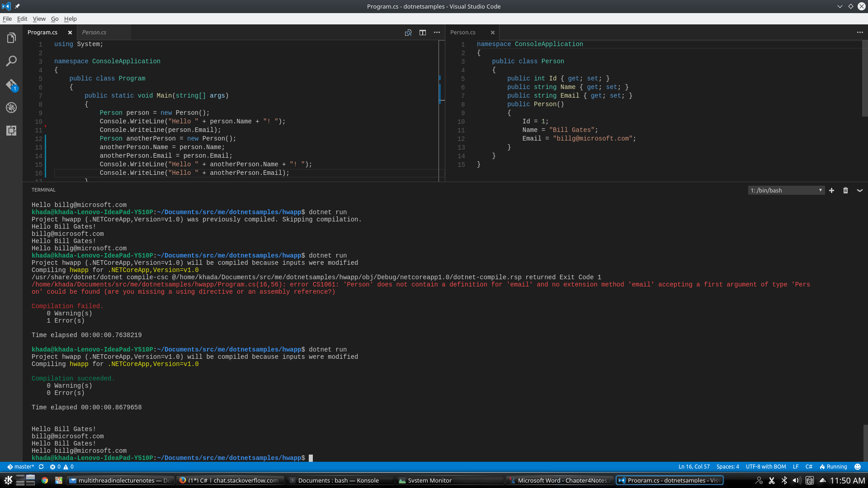Open the terminal selector dropdown showing /bin/bash

(786, 190)
